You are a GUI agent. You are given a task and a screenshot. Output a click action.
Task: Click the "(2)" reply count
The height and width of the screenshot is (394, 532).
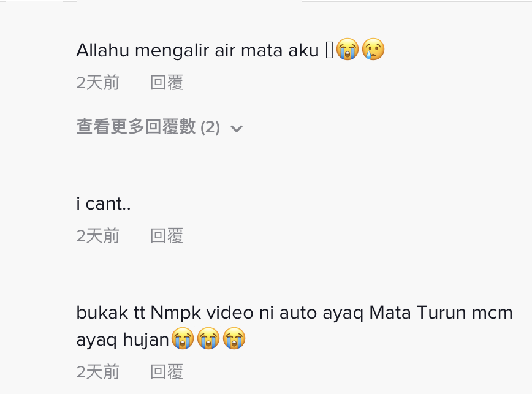tap(210, 127)
